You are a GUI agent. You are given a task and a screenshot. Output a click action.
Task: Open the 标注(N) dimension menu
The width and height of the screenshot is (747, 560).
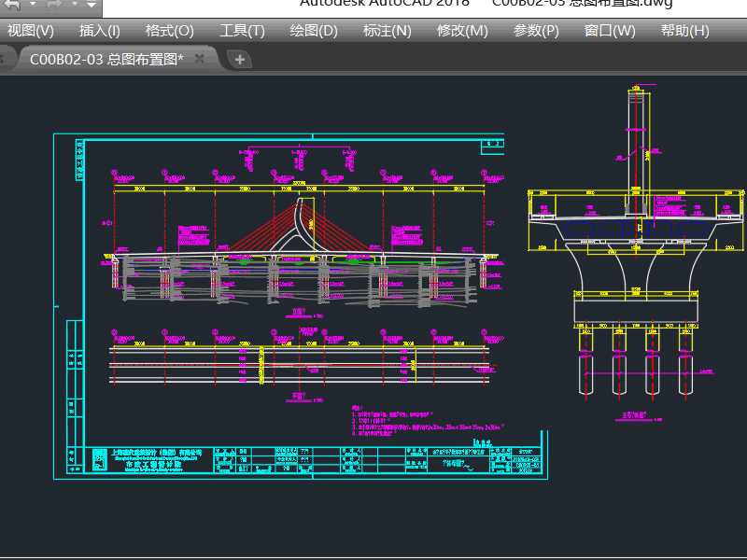point(387,31)
